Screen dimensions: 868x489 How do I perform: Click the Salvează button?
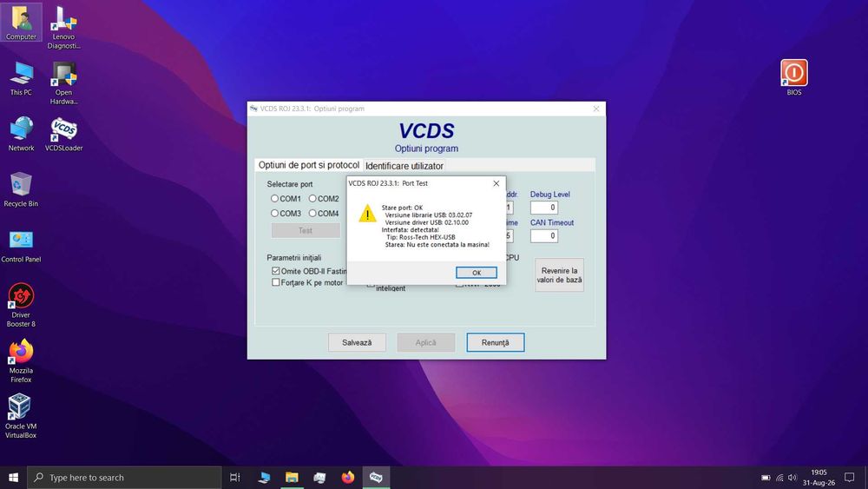coord(357,342)
